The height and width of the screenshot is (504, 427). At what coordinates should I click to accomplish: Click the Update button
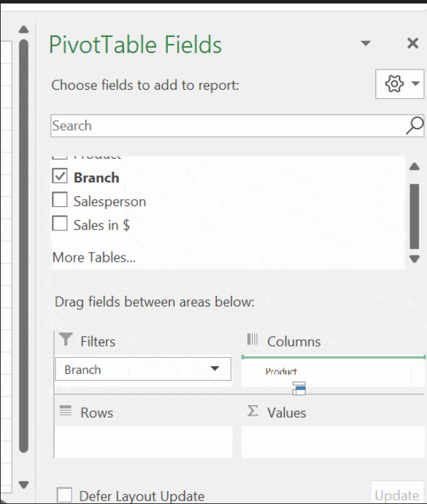point(397,495)
